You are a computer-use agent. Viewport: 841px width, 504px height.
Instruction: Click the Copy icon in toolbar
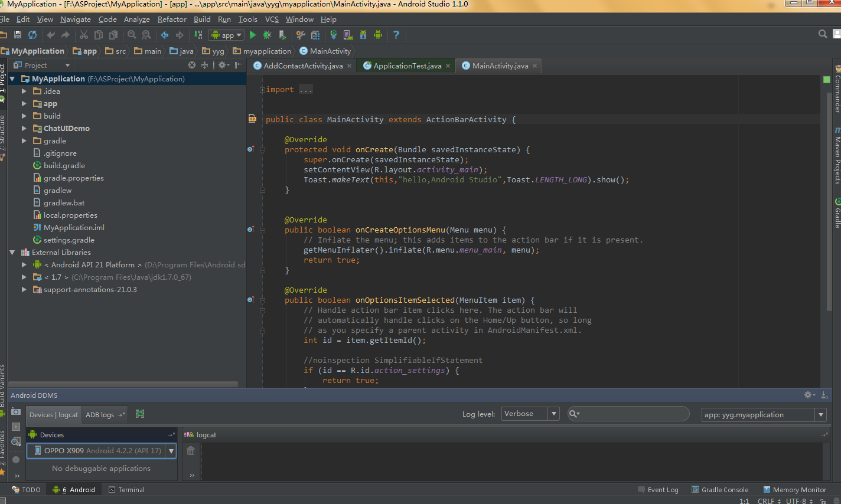tap(98, 35)
